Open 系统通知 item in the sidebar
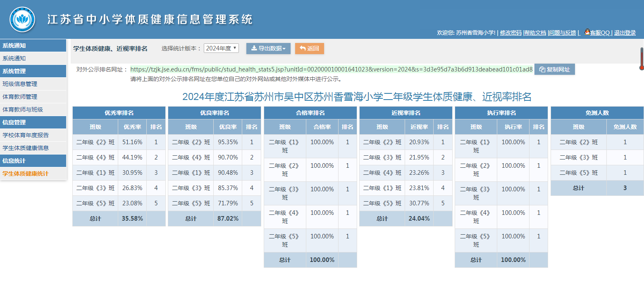 coord(33,58)
